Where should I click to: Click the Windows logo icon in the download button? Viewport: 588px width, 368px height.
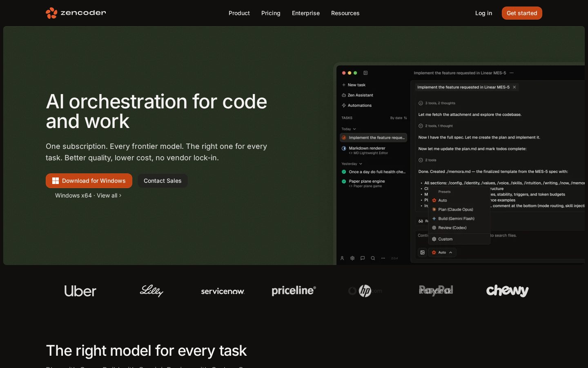pyautogui.click(x=56, y=181)
